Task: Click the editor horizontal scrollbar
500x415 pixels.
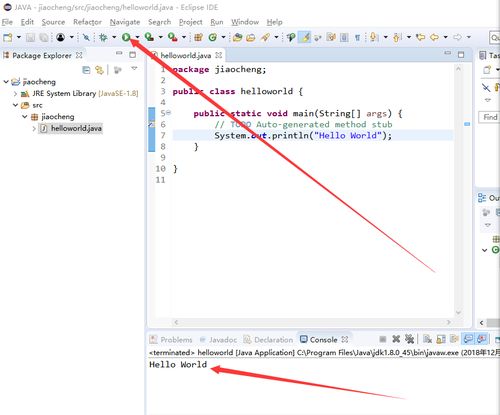Action: click(x=312, y=322)
